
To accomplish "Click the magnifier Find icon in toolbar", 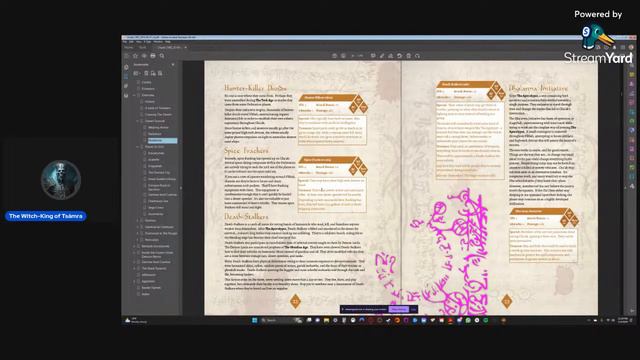I will coord(162,56).
